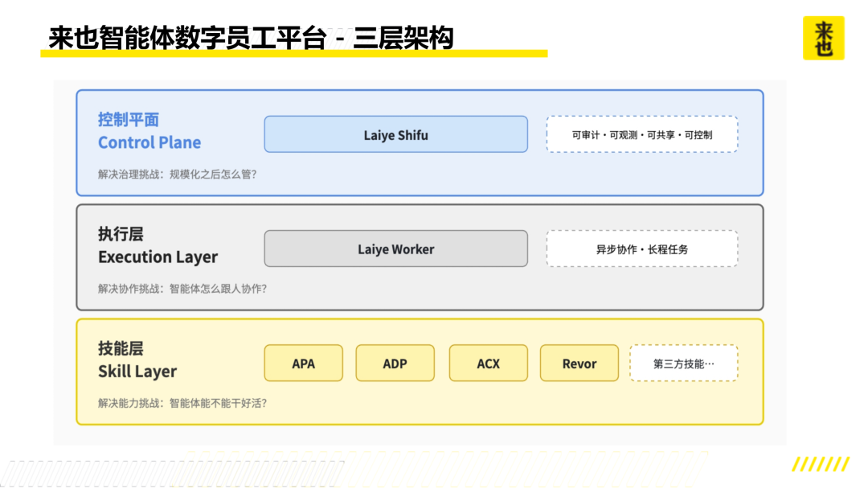Click the dashed 异步协作·长程任务 box

pos(642,249)
